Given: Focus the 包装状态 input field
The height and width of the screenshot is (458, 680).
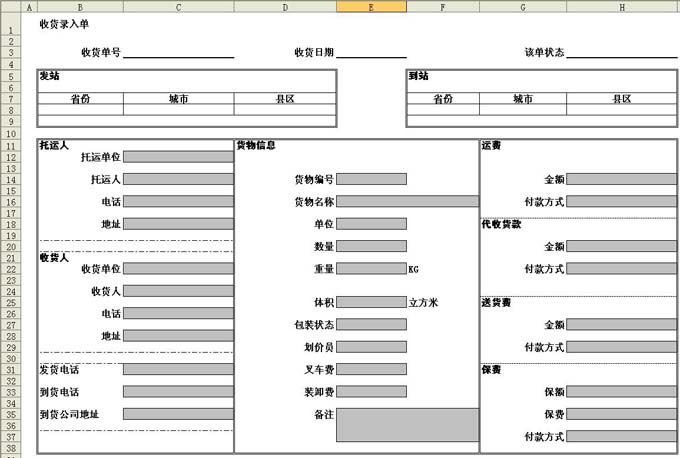Looking at the screenshot, I should click(371, 325).
